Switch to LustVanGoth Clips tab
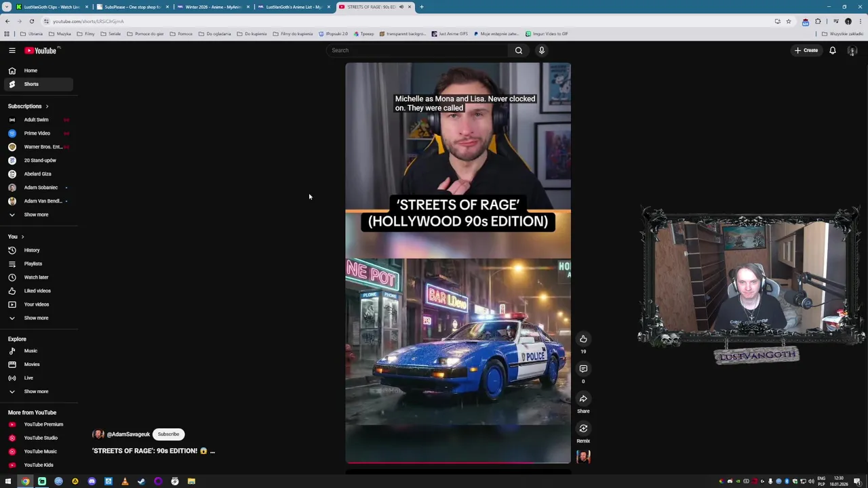 click(x=52, y=7)
